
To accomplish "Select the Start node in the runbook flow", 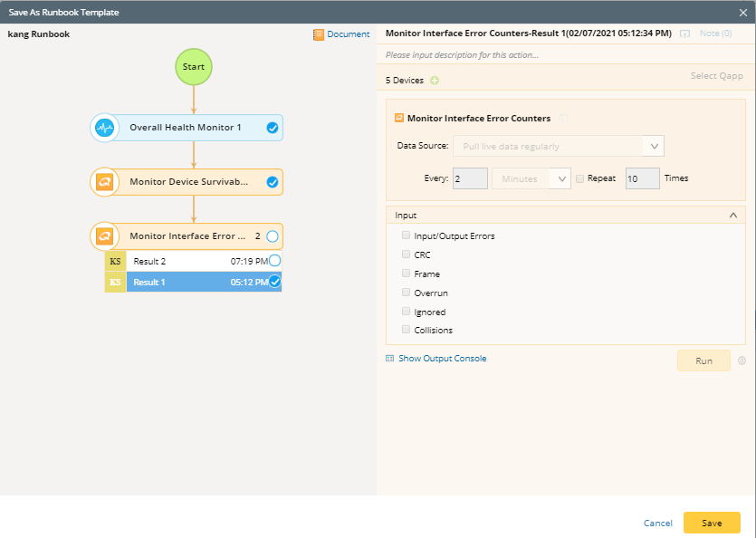I will point(193,66).
